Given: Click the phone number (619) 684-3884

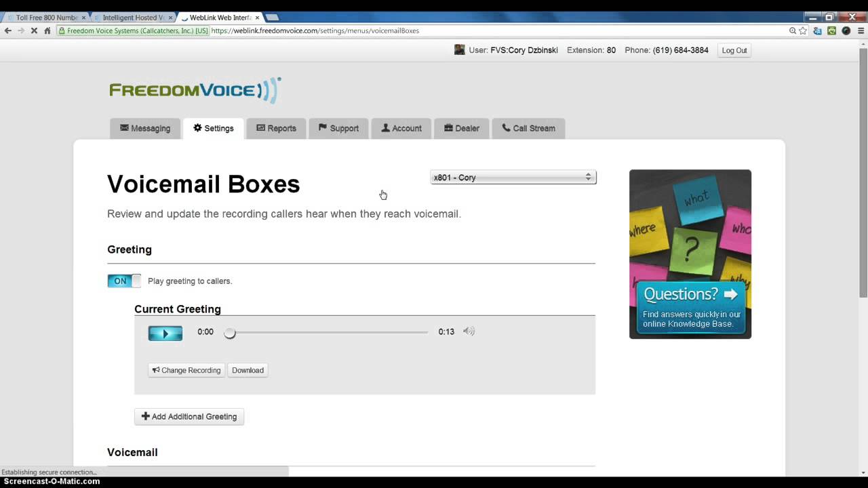Looking at the screenshot, I should coord(680,50).
